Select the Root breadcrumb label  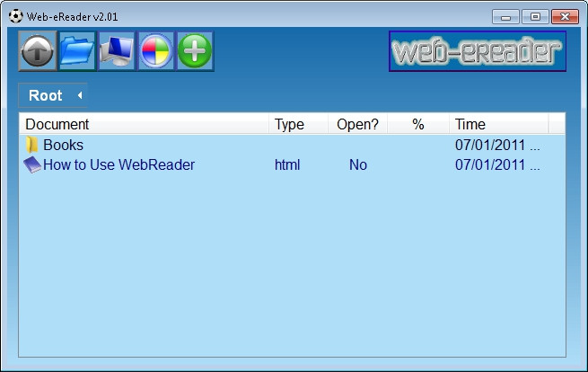tap(46, 95)
